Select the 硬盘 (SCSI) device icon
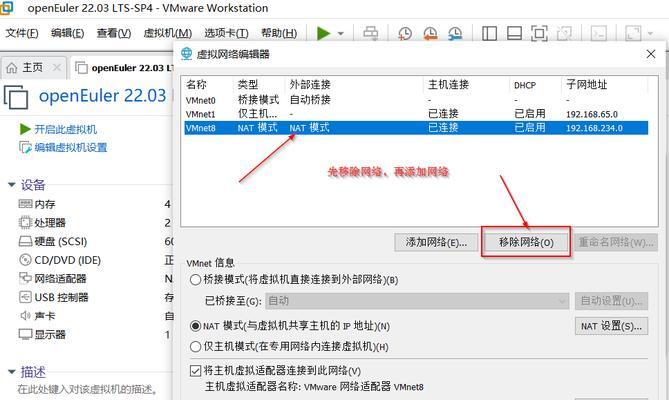The image size is (669, 400). (25, 241)
